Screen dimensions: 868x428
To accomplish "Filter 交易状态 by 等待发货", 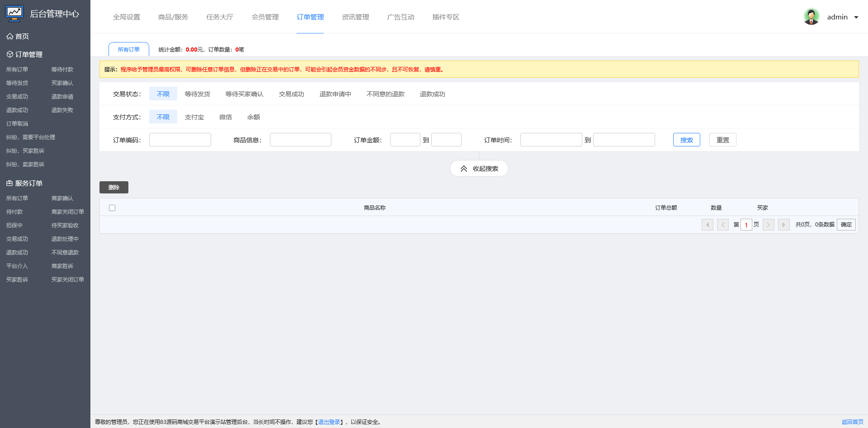I will tap(198, 94).
